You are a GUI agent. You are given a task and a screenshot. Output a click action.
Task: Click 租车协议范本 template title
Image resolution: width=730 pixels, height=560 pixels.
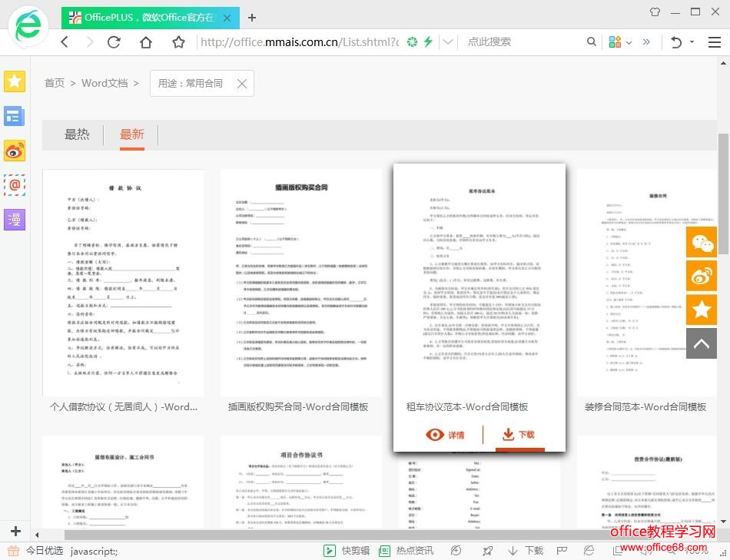point(467,407)
